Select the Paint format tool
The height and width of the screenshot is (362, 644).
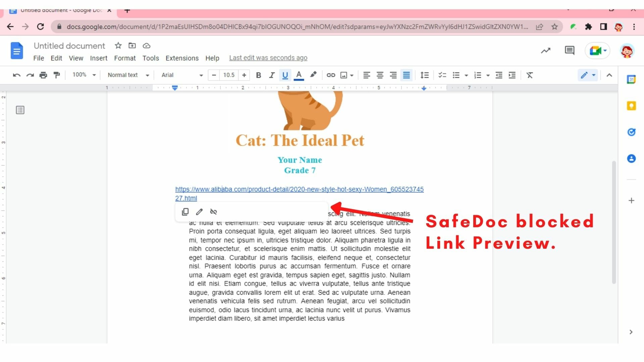point(57,75)
